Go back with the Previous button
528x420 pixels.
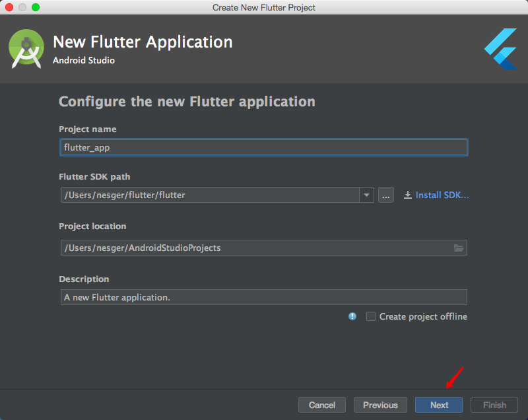(380, 405)
